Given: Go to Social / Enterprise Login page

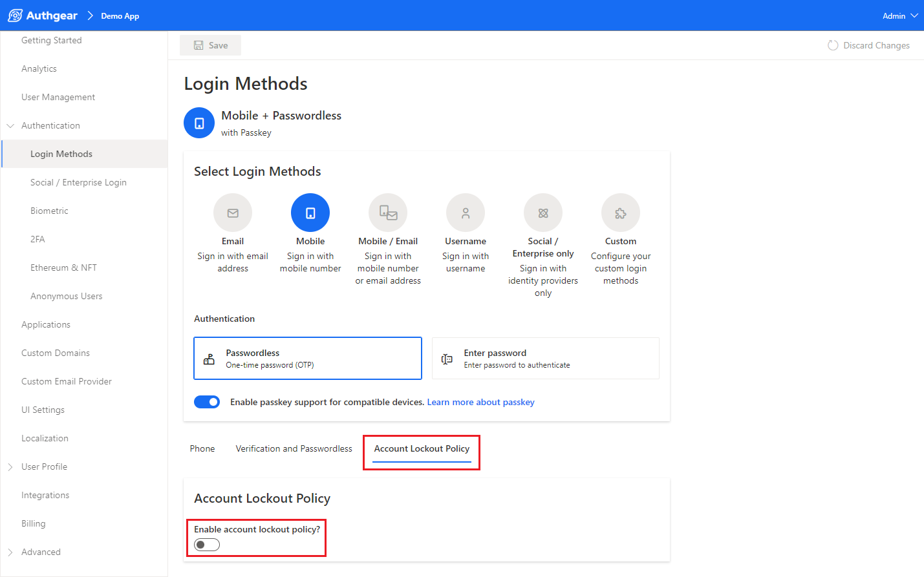Looking at the screenshot, I should click(78, 182).
